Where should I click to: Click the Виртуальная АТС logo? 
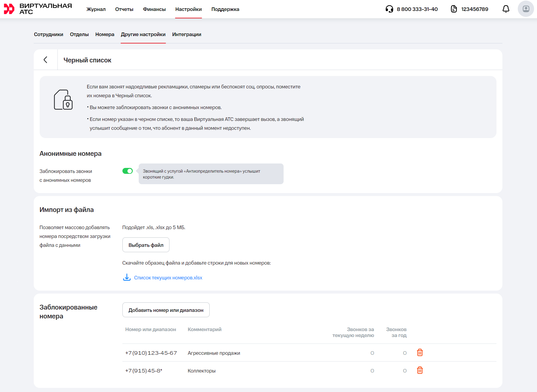click(x=38, y=9)
